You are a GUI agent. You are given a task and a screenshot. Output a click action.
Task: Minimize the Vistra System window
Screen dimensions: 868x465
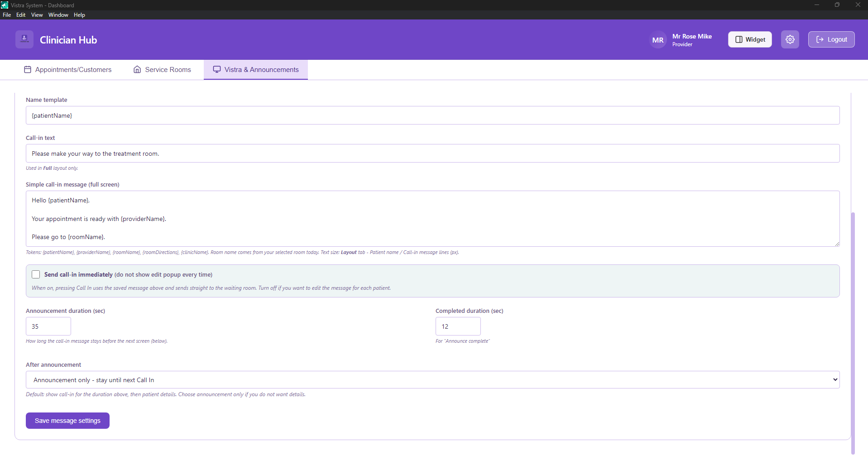[817, 5]
